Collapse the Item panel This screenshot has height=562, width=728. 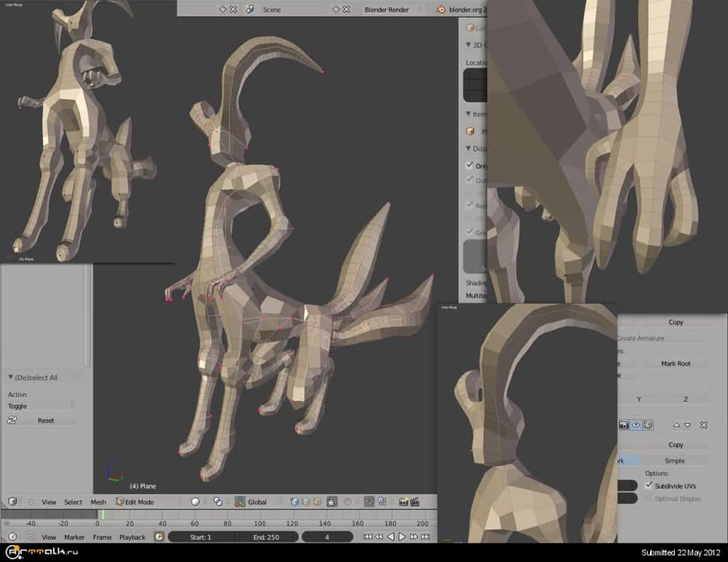(468, 114)
